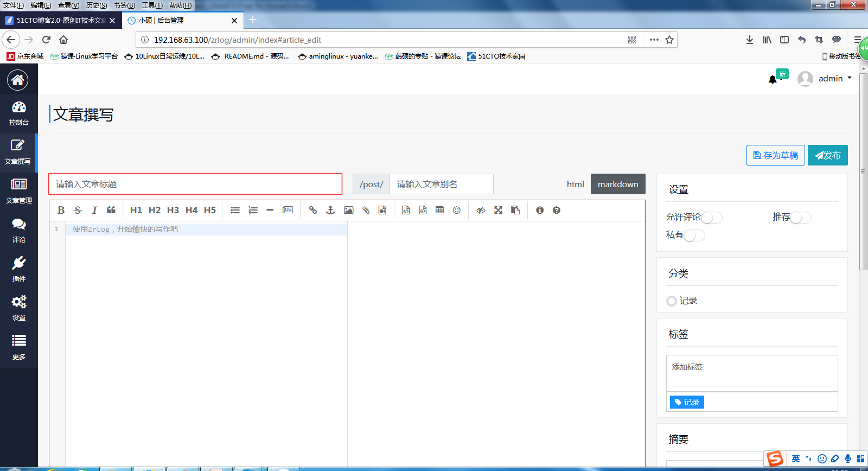
Task: Insert an image in editor
Action: coord(348,210)
